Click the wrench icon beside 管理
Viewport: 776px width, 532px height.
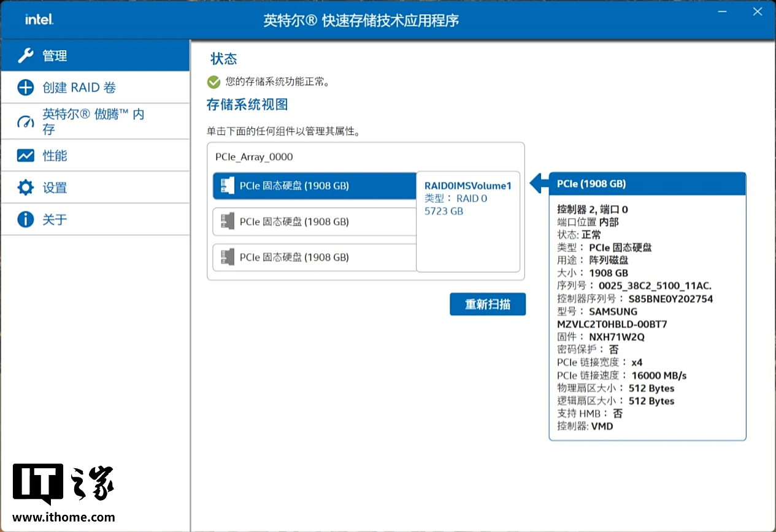pos(26,56)
